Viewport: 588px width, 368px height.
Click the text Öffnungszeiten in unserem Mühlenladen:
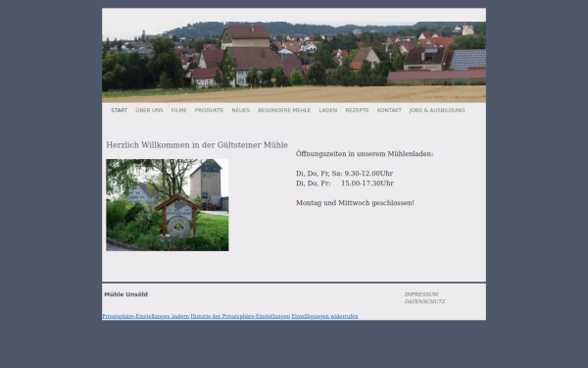[365, 154]
